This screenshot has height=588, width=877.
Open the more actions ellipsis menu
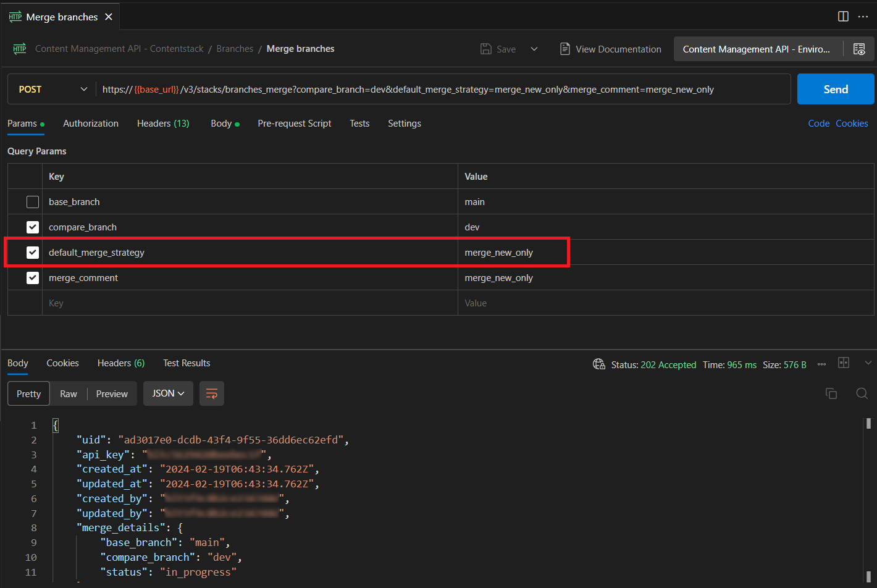863,17
